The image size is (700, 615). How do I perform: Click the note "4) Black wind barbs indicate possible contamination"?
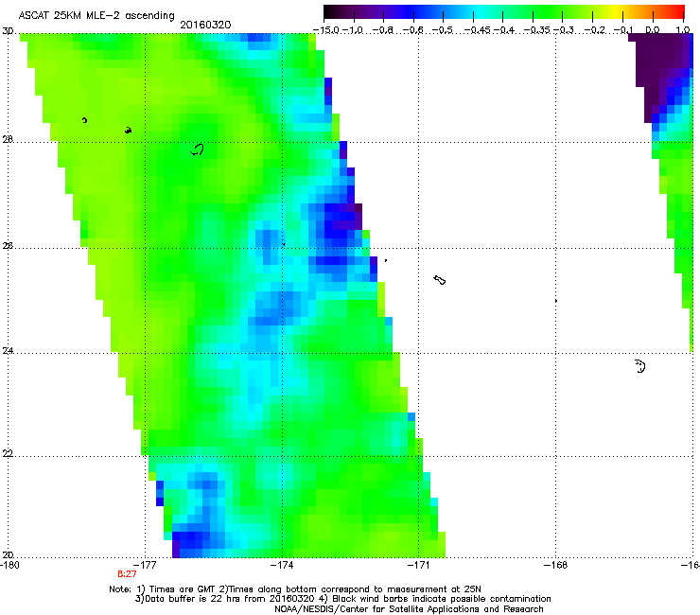(435, 599)
